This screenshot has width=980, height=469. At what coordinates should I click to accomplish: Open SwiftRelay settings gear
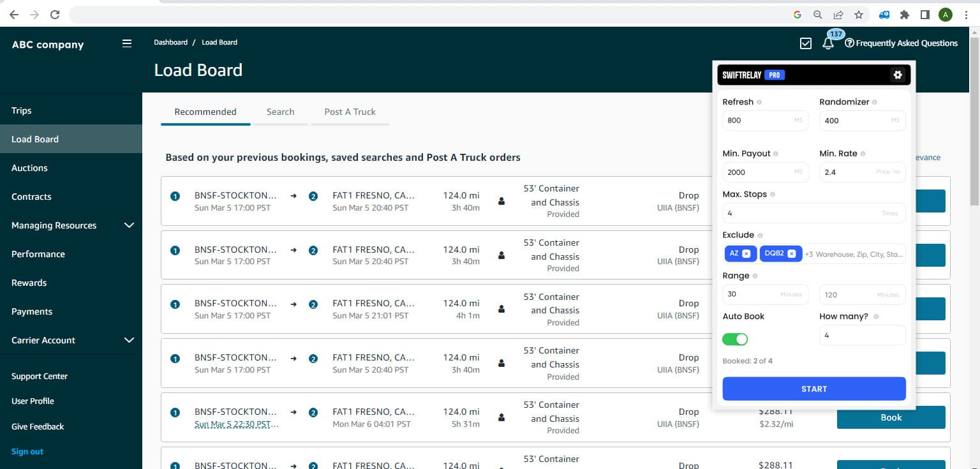click(x=898, y=75)
